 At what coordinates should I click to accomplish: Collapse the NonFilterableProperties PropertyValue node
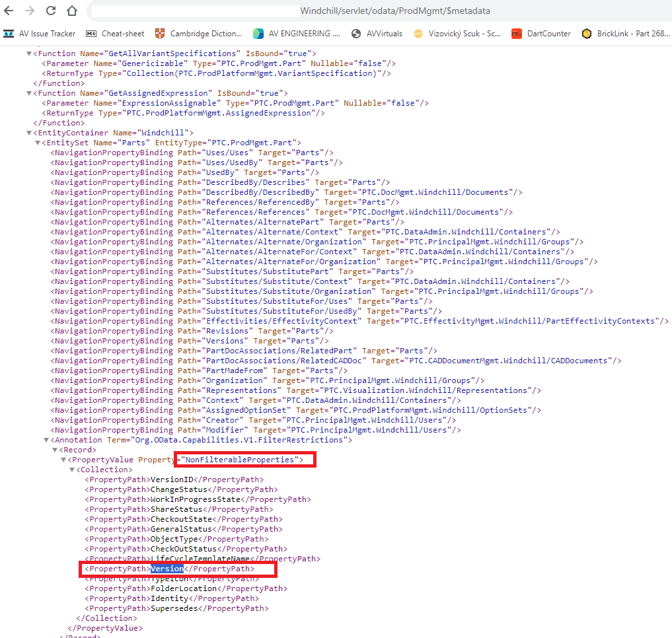(64, 459)
